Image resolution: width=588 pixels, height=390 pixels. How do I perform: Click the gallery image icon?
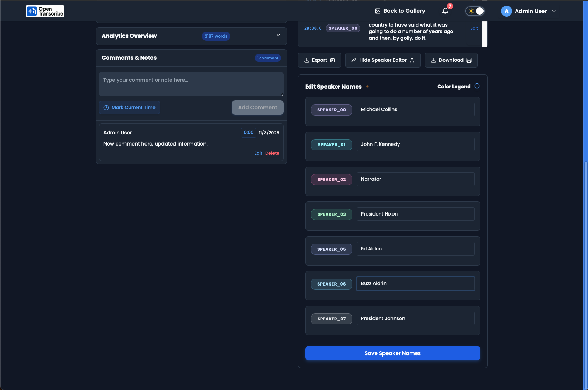coord(378,11)
